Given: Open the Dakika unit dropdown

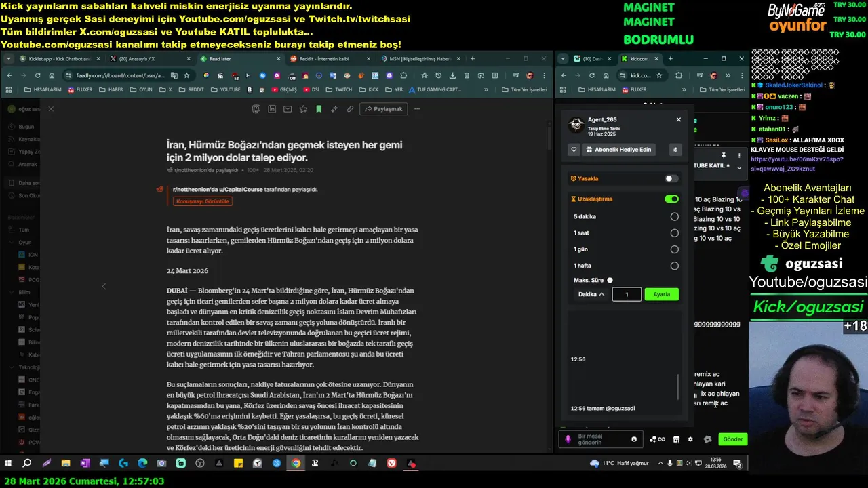Looking at the screenshot, I should click(x=591, y=294).
